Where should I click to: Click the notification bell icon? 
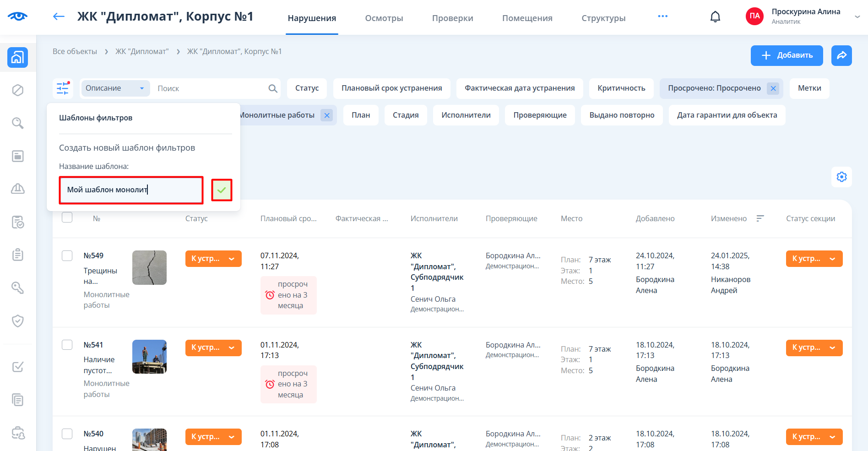click(x=715, y=17)
